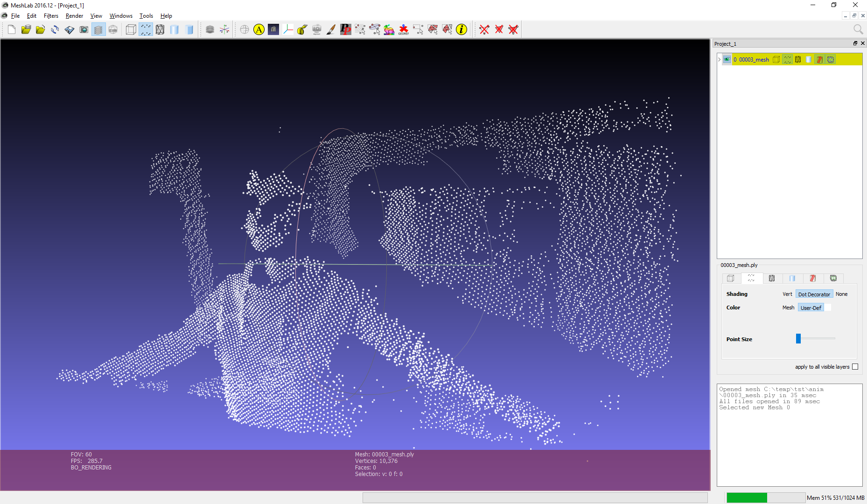
Task: Reload the current mesh
Action: tap(55, 30)
